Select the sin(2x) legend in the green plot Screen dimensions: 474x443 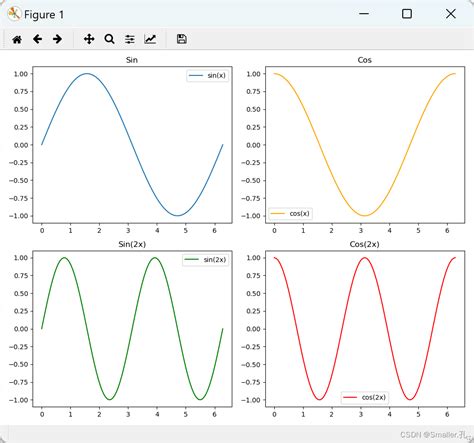click(205, 260)
